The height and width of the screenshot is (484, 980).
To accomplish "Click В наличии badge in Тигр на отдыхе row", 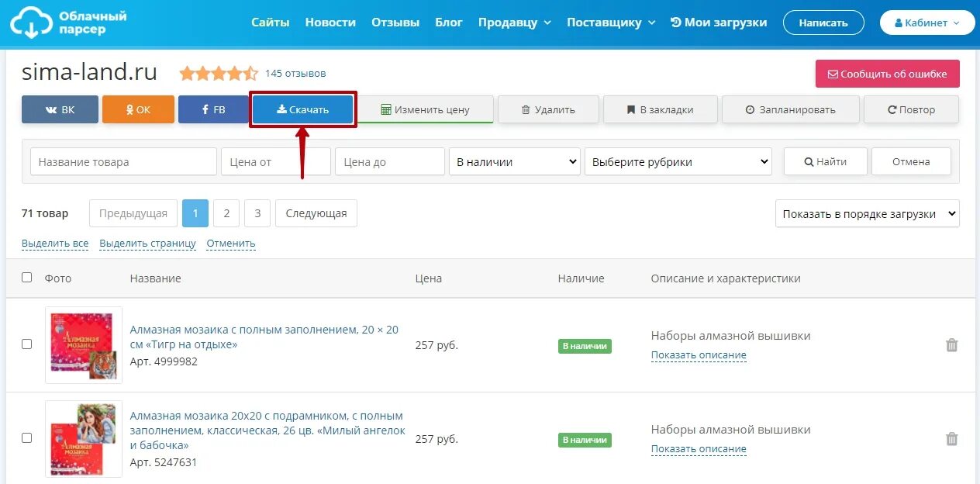I will point(585,346).
